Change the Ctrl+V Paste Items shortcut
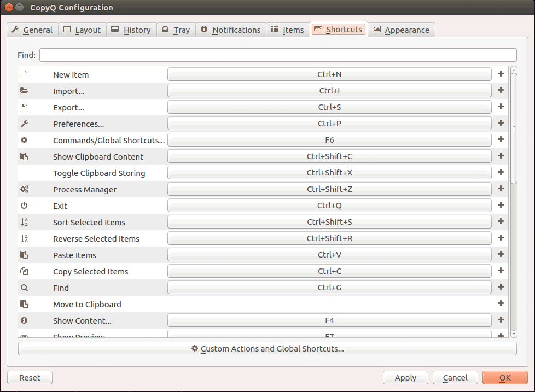 [329, 254]
